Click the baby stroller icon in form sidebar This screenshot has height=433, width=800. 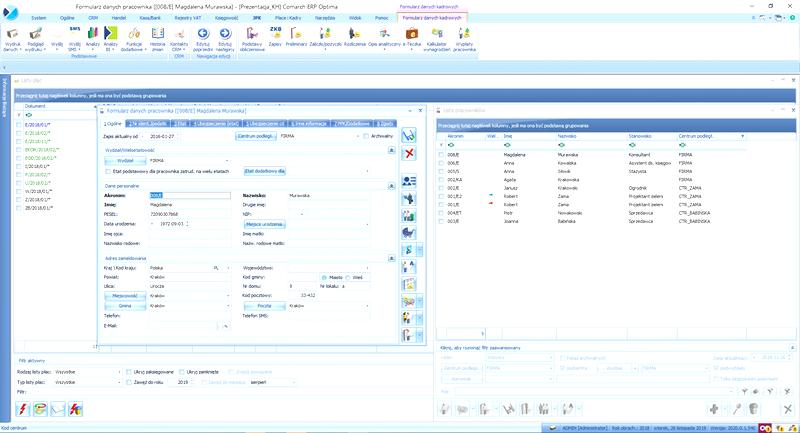[x=409, y=233]
